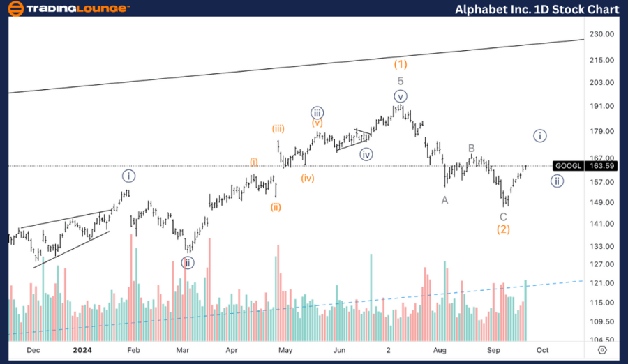Click the 163.59 current price tag
Screen dimensions: 628x364
point(601,166)
